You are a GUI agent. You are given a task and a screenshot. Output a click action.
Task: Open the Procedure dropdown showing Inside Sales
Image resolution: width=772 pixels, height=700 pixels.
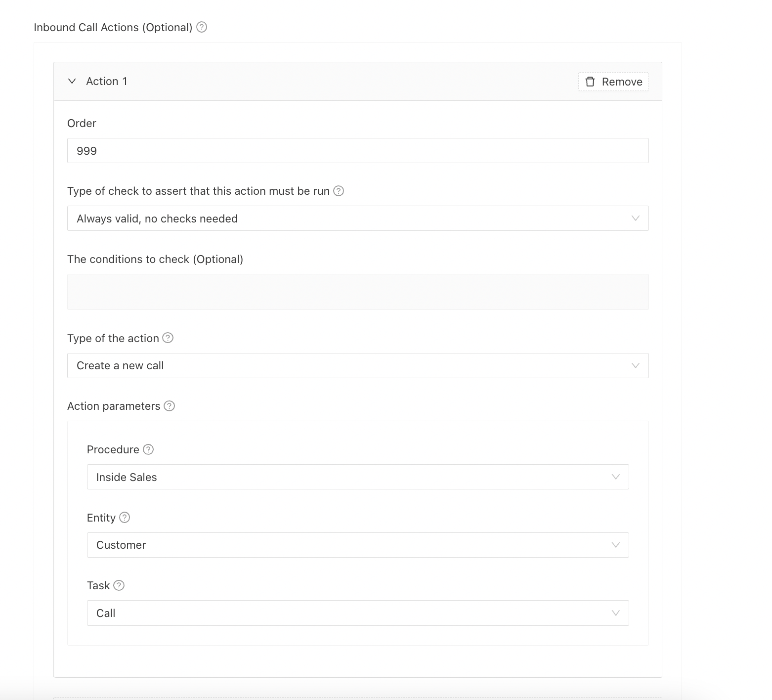click(357, 477)
